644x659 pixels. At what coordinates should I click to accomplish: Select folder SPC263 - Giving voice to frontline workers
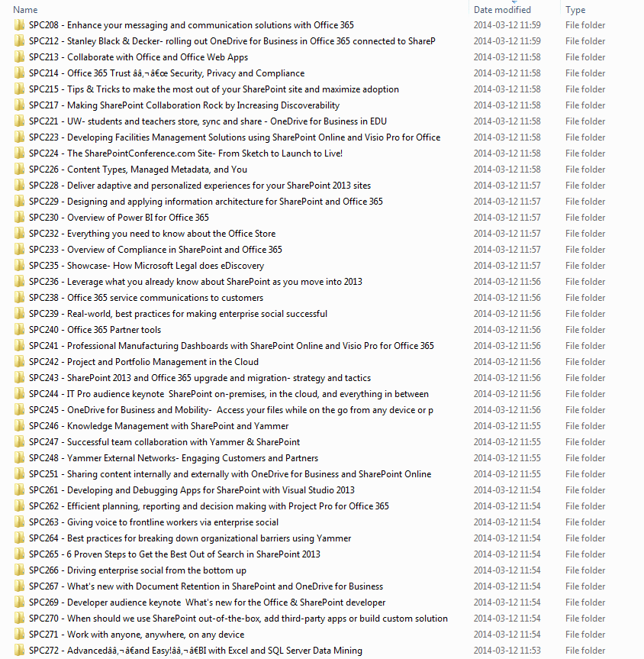(x=154, y=522)
